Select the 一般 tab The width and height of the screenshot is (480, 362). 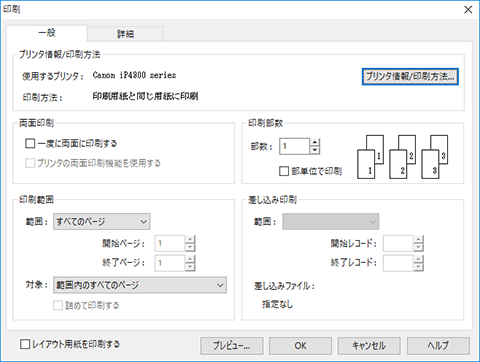47,33
